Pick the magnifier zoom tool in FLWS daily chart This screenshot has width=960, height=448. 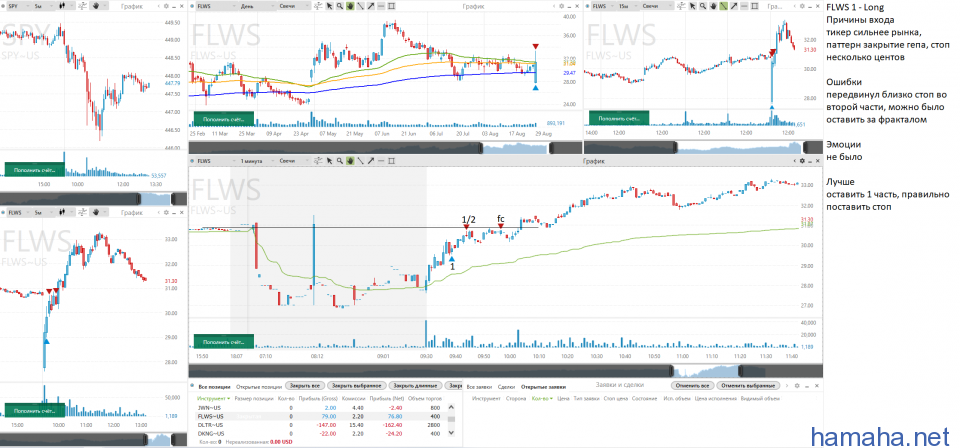340,6
